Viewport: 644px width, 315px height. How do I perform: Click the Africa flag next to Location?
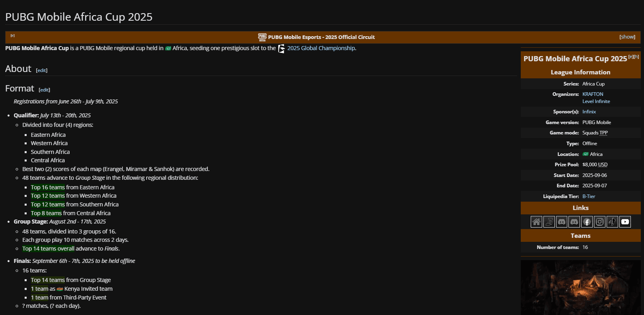(x=586, y=154)
